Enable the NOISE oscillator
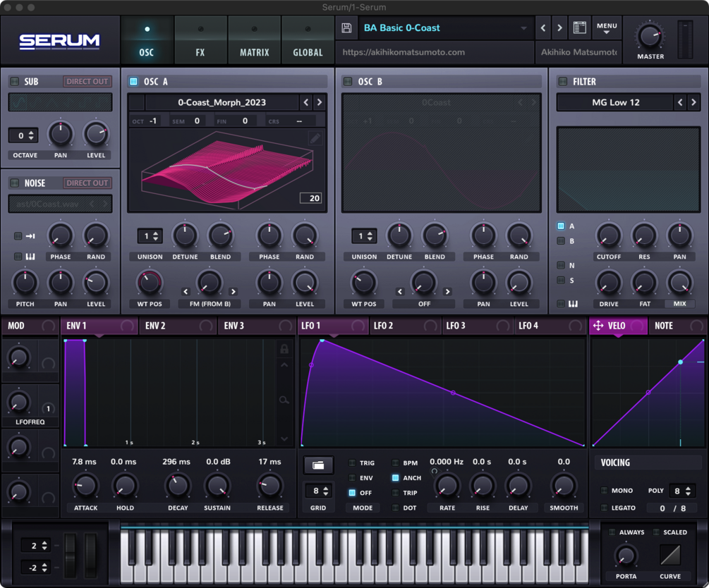Image resolution: width=709 pixels, height=588 pixels. pos(15,183)
